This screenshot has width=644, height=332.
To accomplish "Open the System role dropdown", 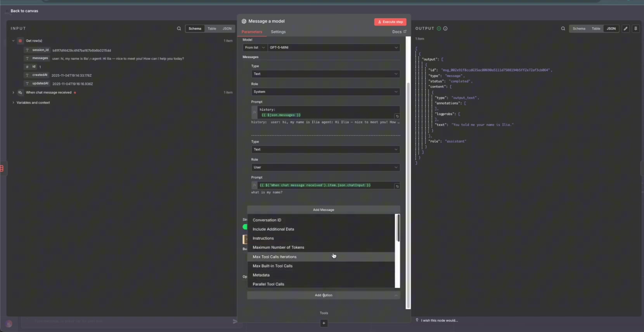I will click(x=325, y=92).
